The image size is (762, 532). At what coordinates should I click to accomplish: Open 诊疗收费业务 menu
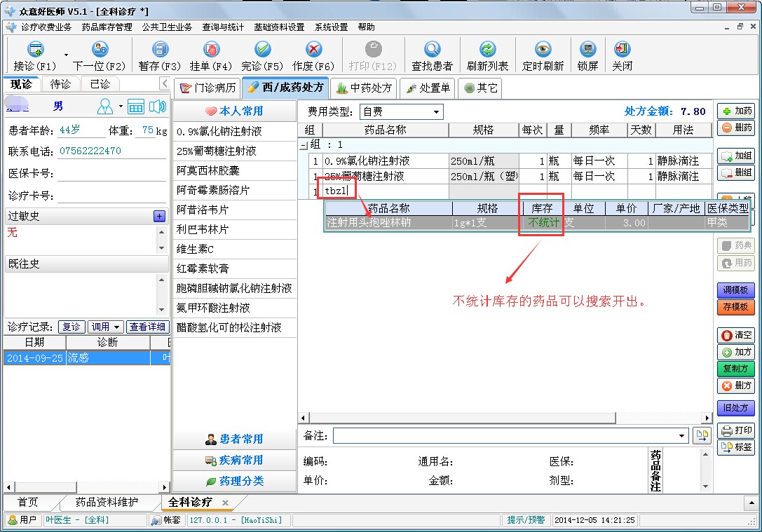click(46, 27)
